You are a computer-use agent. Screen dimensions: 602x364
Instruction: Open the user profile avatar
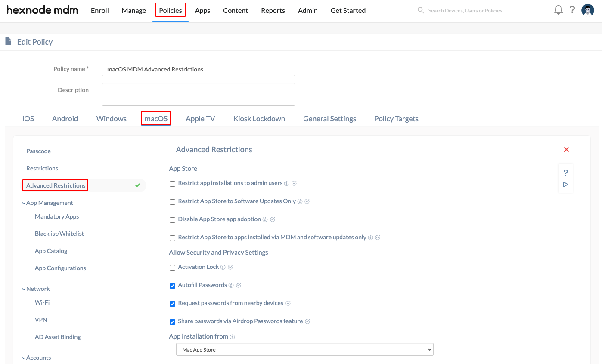588,10
